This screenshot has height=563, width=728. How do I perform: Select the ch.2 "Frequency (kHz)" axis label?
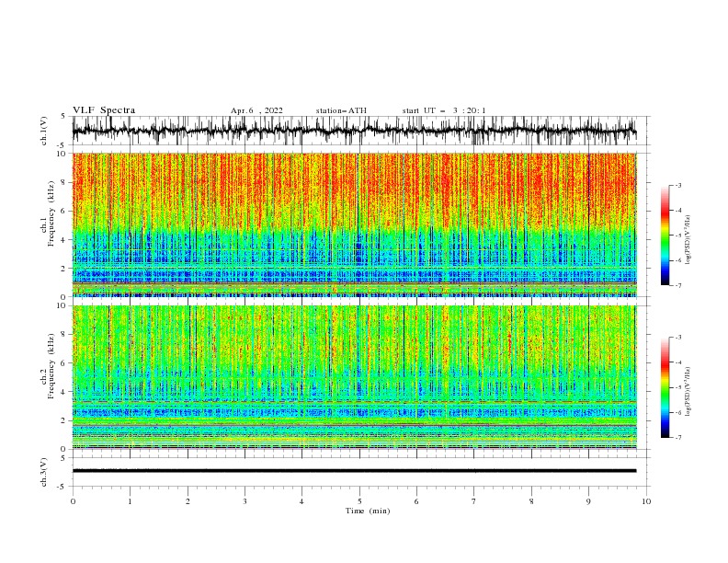(51, 366)
